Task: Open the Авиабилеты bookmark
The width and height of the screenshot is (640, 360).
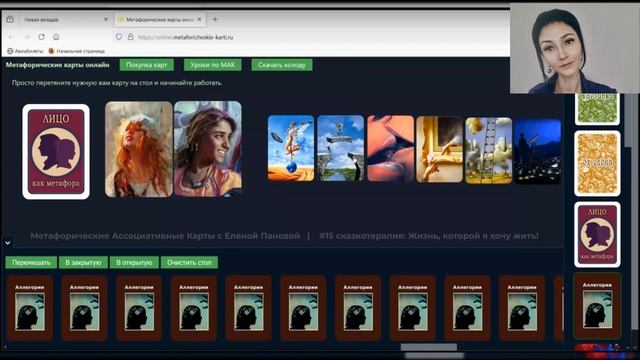Action: tap(25, 51)
